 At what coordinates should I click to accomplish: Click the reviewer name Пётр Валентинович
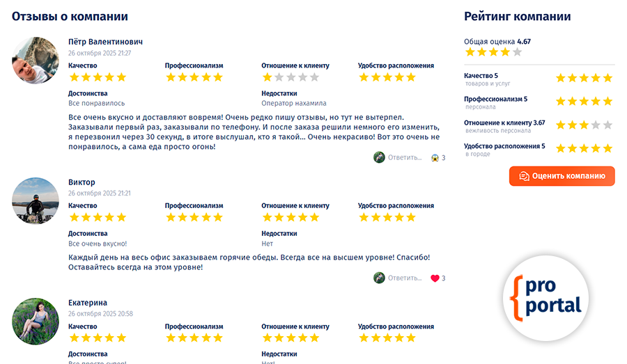point(105,42)
